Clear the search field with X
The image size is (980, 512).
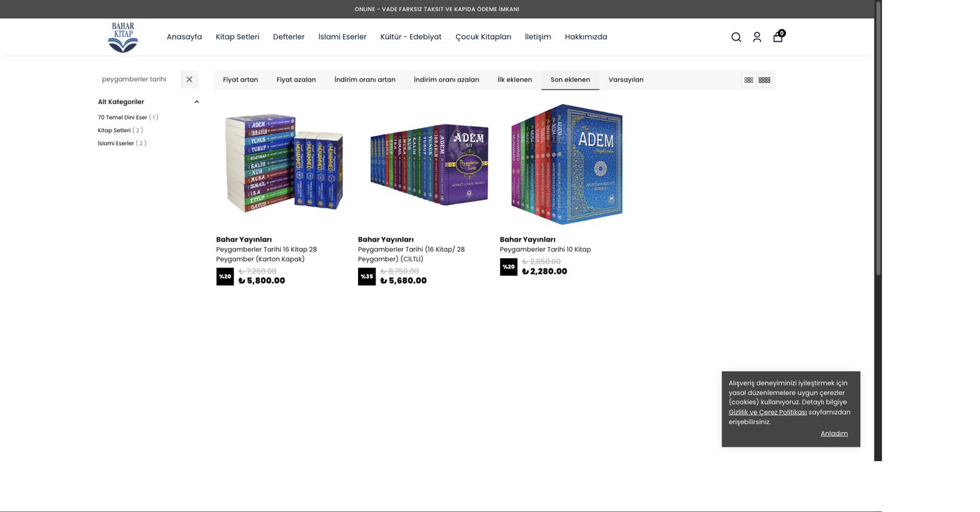(189, 79)
